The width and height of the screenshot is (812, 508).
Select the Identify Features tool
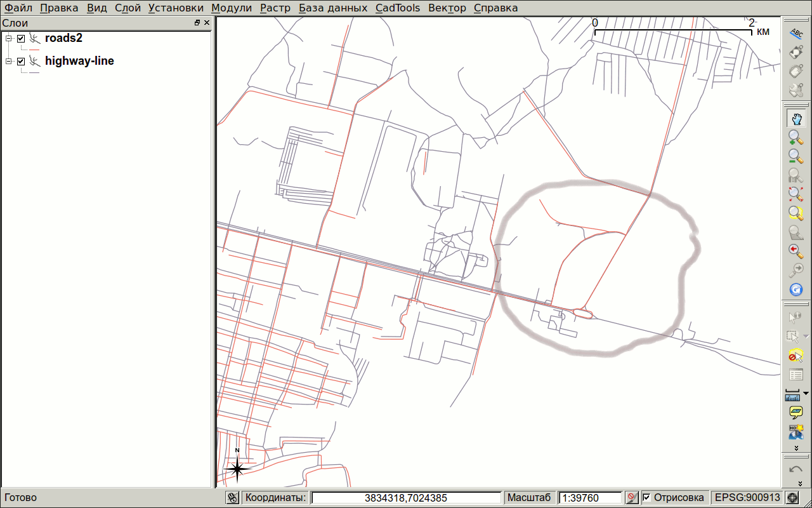click(796, 317)
